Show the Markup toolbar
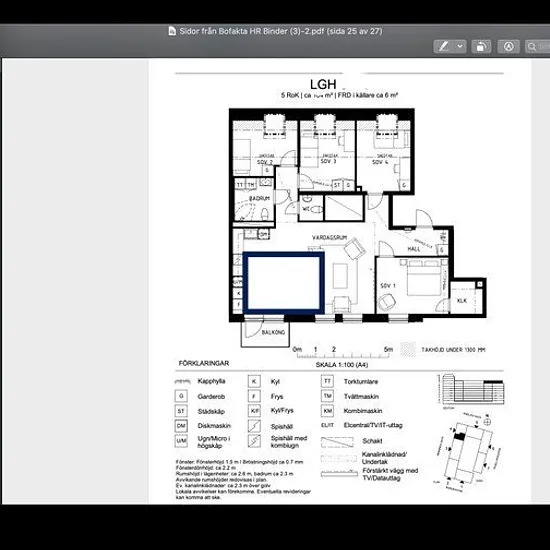This screenshot has width=550, height=550. point(509,46)
